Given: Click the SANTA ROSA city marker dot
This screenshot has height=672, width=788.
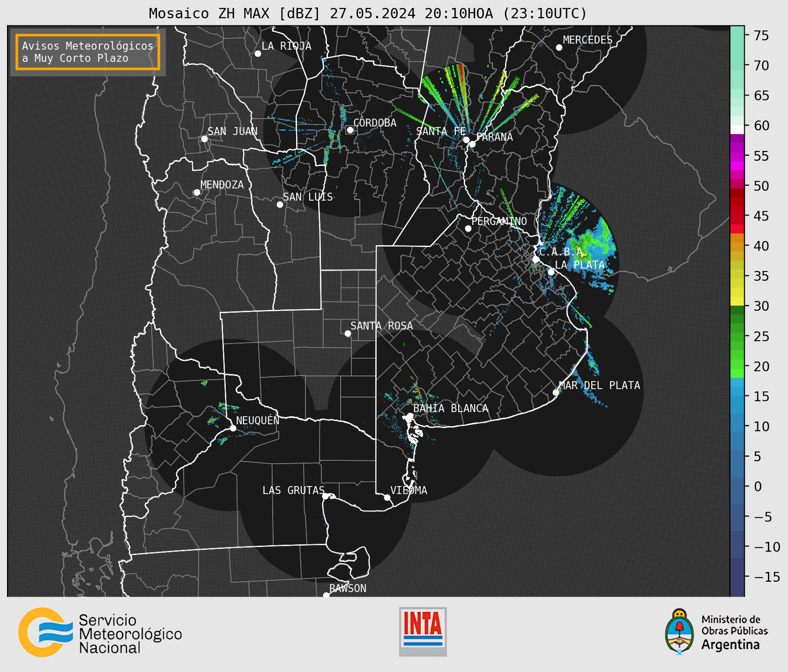Looking at the screenshot, I should click(348, 334).
